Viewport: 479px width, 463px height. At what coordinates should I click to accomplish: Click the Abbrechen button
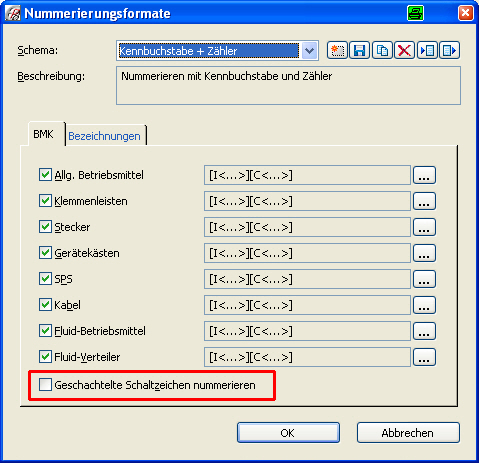coord(408,433)
